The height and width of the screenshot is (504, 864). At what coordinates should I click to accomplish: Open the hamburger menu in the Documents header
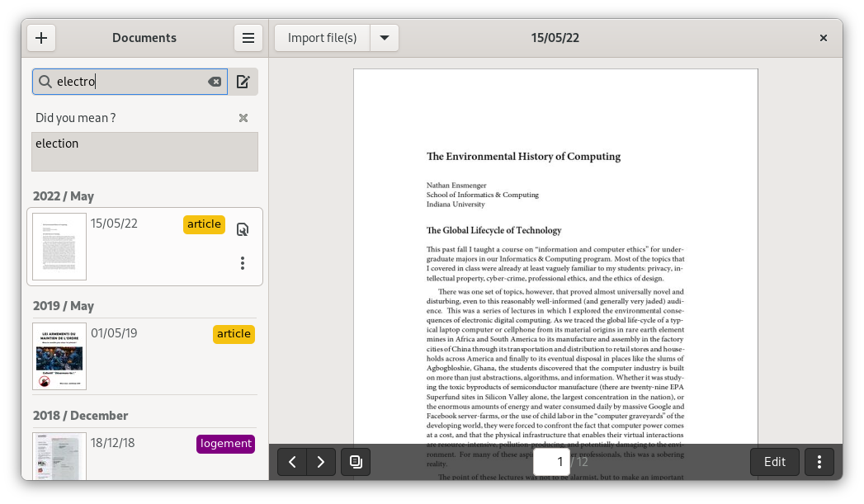click(248, 38)
